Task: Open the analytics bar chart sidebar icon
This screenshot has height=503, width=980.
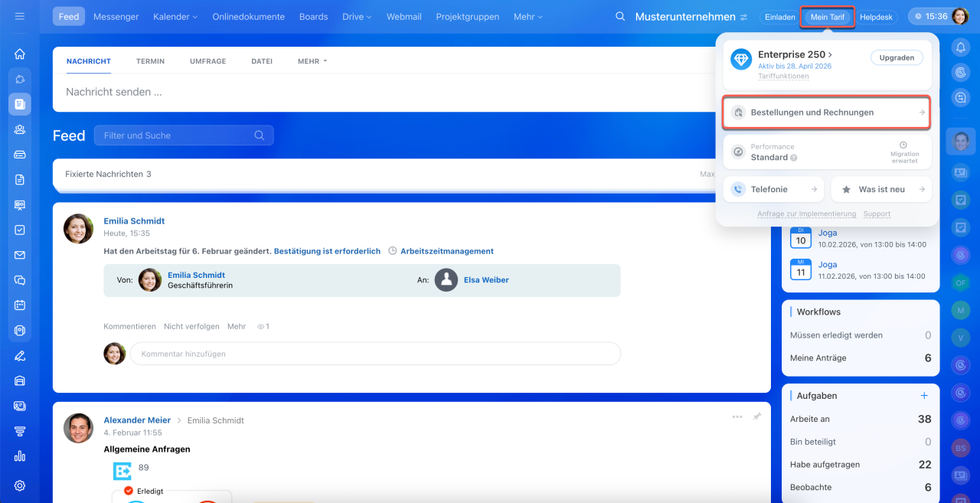Action: tap(20, 456)
